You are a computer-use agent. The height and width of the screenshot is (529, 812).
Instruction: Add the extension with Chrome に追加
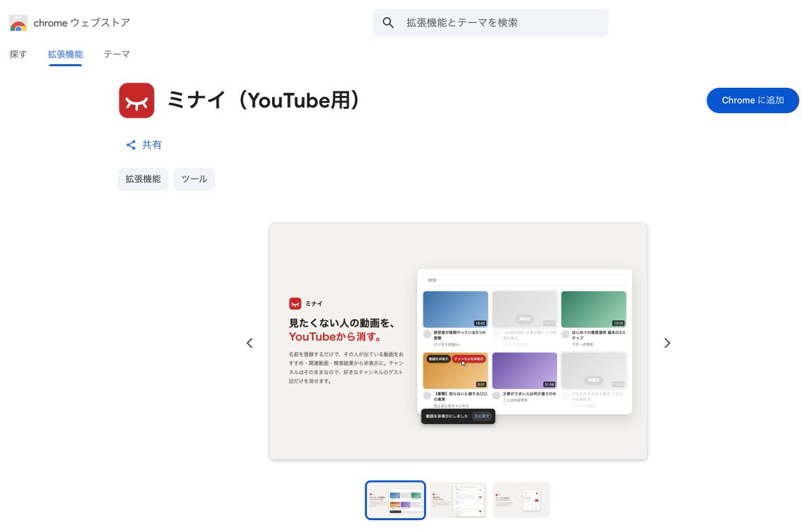coord(752,100)
